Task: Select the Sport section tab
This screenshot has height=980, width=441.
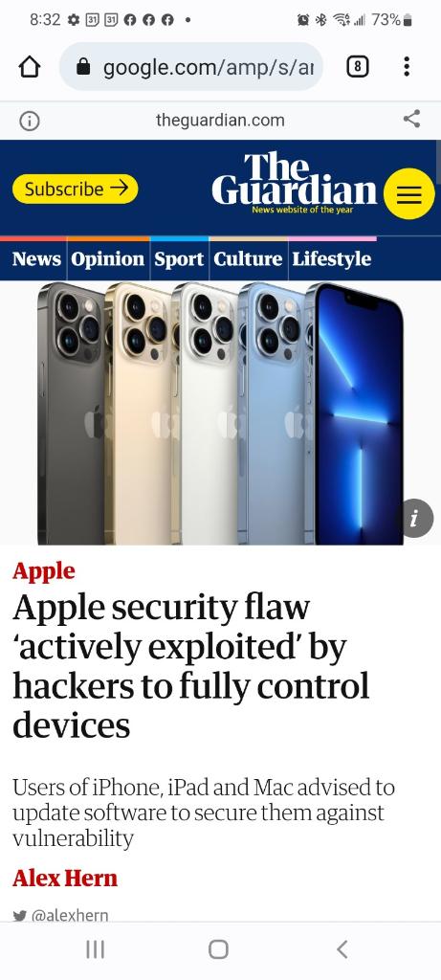Action: [179, 258]
